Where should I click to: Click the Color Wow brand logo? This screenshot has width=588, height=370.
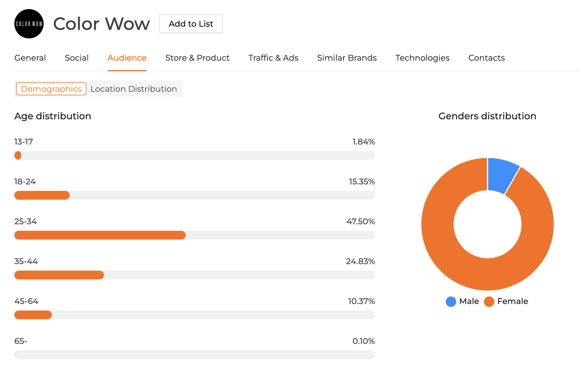[x=29, y=24]
